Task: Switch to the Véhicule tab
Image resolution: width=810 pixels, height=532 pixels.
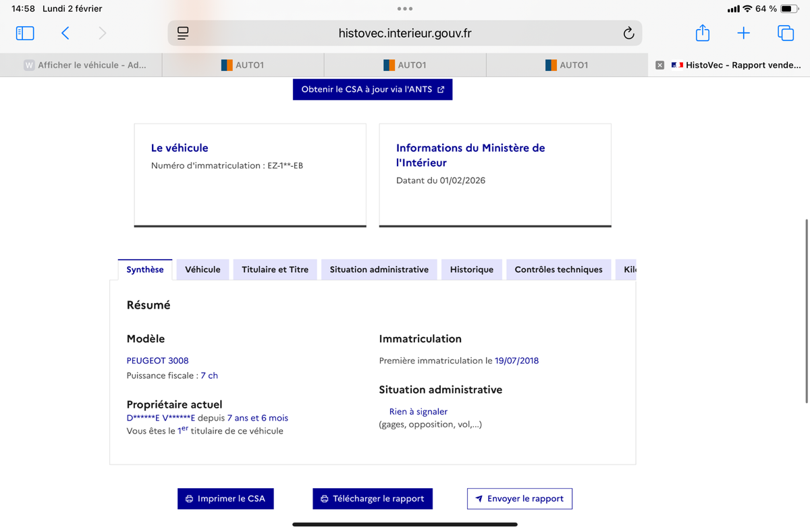Action: point(202,269)
